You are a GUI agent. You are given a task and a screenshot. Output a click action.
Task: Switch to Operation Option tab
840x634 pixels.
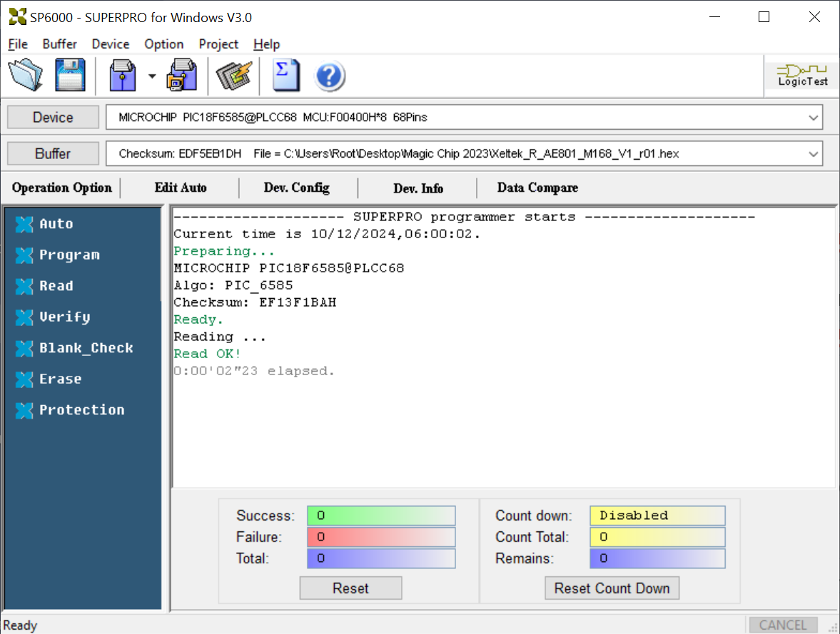61,188
